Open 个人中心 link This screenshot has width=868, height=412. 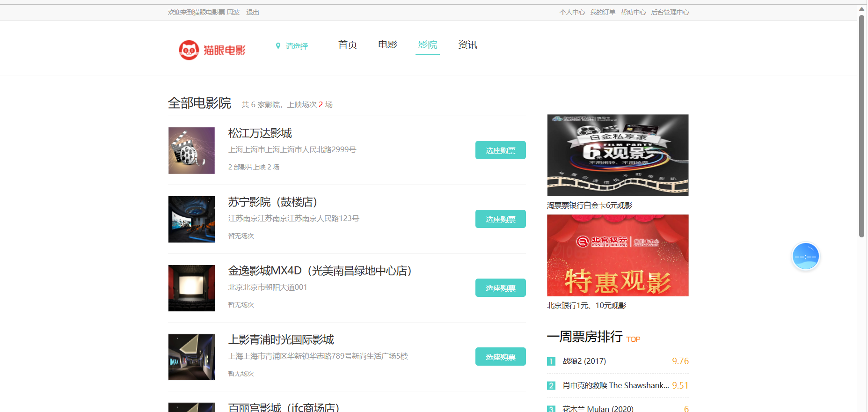click(572, 13)
